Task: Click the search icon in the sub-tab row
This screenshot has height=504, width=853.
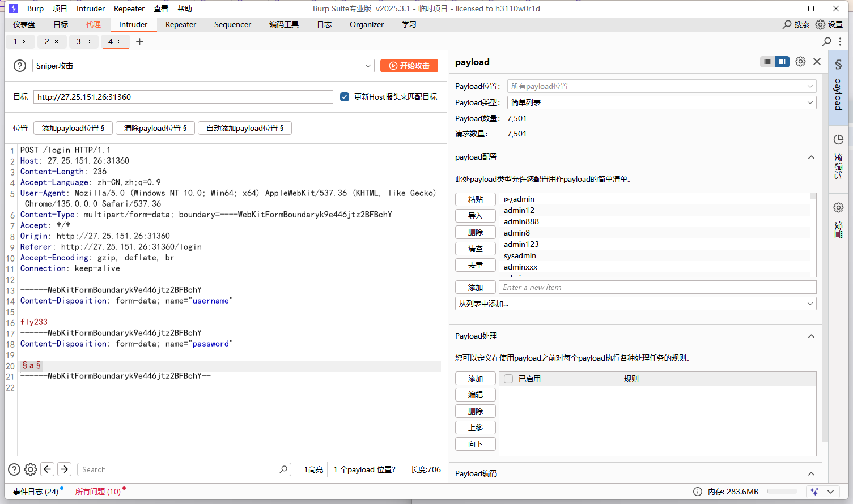Action: tap(827, 41)
